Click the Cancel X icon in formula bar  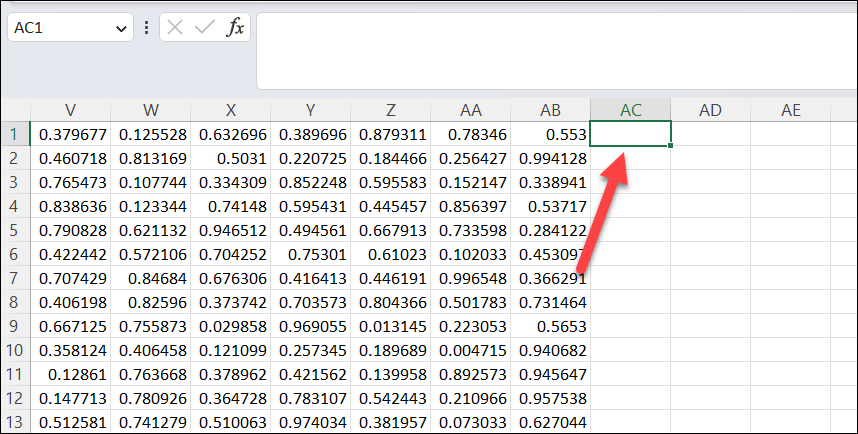coord(176,28)
